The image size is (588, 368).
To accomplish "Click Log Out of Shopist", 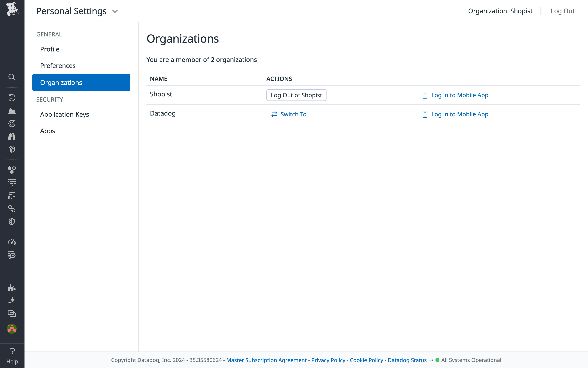I will coord(296,95).
